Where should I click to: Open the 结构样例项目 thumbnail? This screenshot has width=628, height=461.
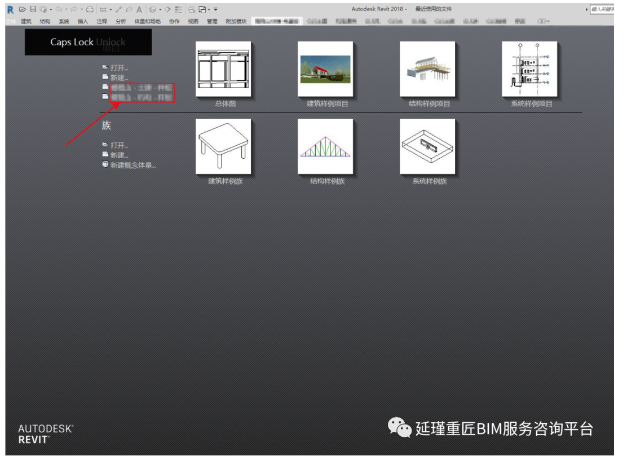click(427, 69)
